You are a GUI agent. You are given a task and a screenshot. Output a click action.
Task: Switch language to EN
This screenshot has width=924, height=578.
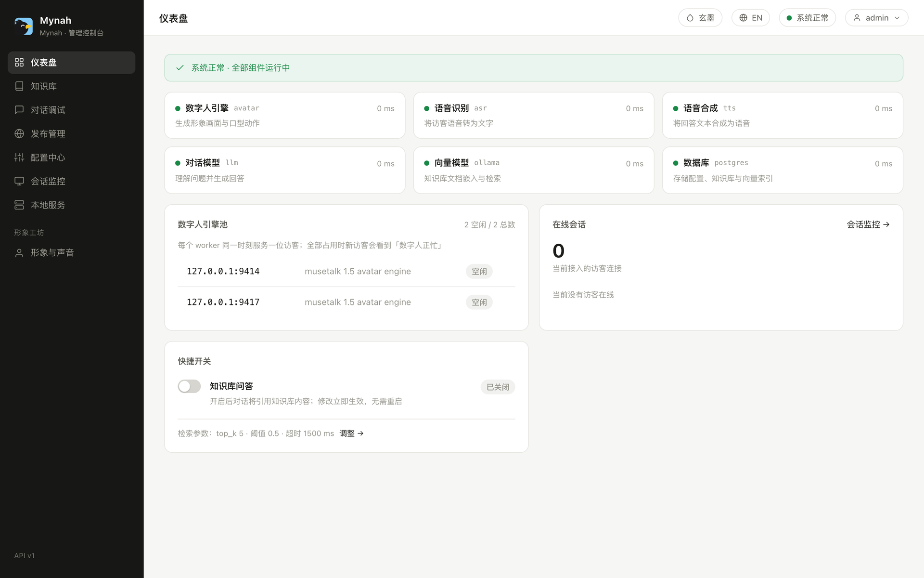751,18
